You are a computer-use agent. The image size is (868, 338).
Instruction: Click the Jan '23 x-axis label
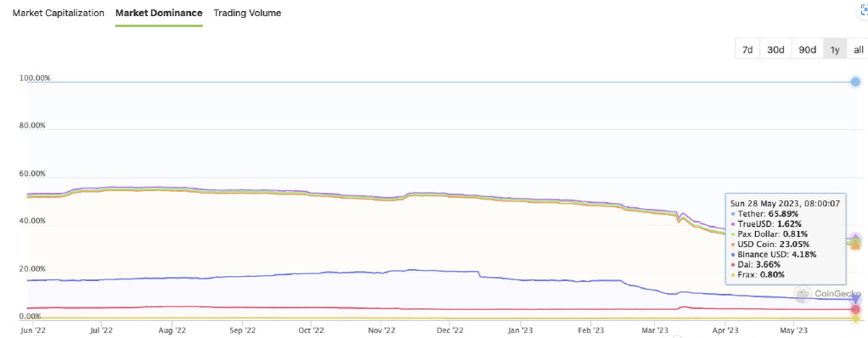click(521, 330)
